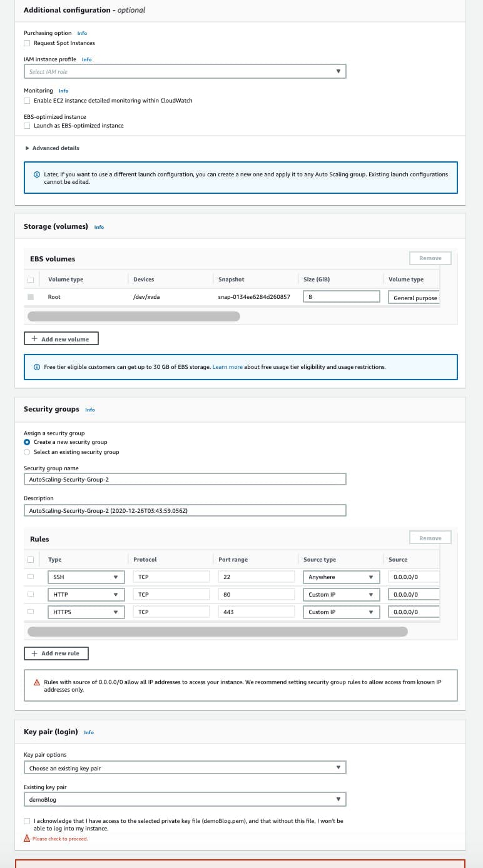Image resolution: width=483 pixels, height=868 pixels.
Task: Click the HTTP port range field 80
Action: pos(257,595)
